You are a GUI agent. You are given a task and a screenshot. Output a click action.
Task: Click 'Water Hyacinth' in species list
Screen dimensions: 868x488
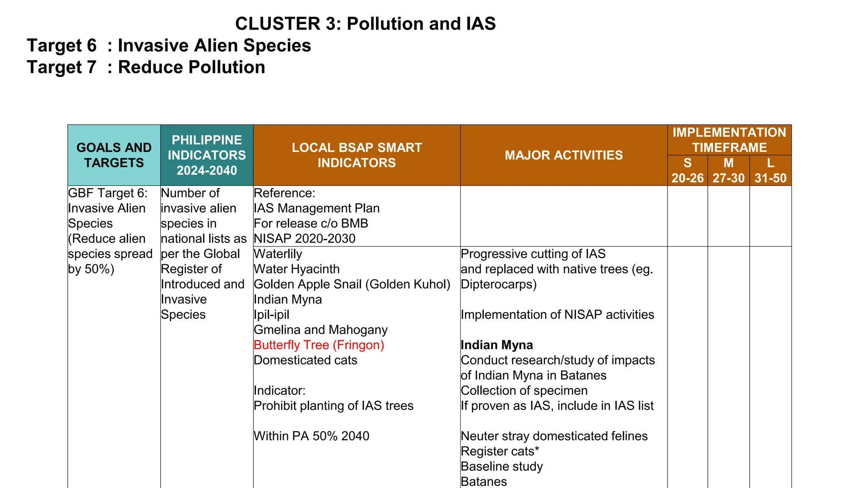coord(297,269)
